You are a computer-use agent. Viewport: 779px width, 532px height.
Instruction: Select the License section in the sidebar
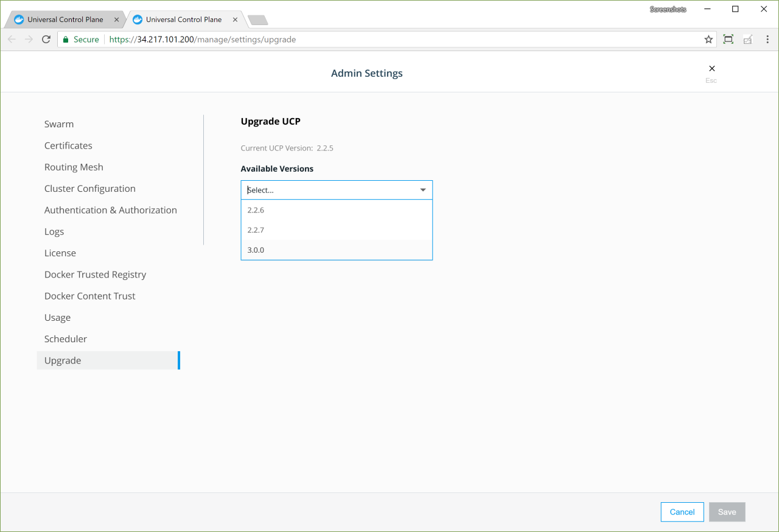click(60, 253)
